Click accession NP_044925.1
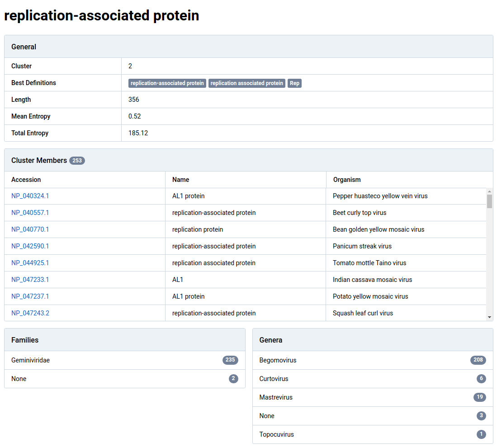The image size is (497, 448). coord(30,263)
